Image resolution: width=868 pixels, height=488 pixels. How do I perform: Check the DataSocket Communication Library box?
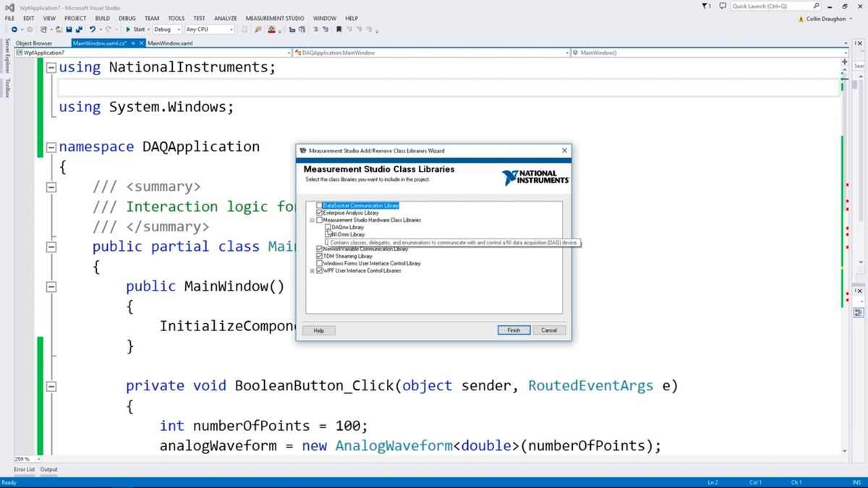320,205
